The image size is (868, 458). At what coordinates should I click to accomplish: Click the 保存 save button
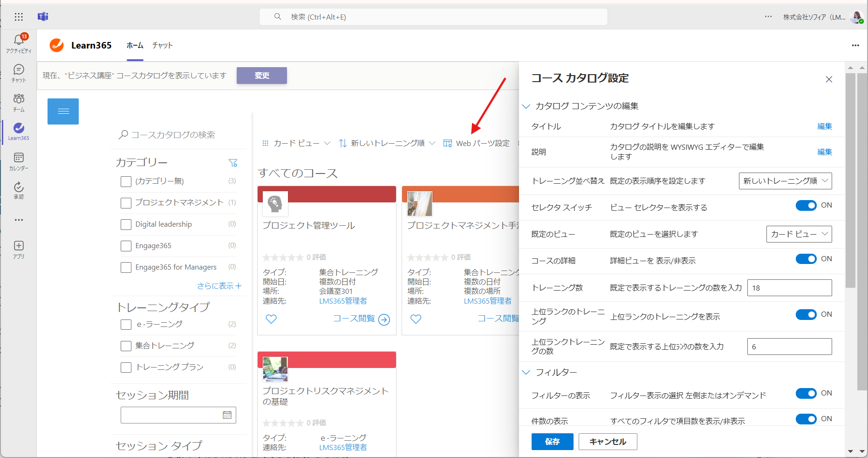[553, 442]
